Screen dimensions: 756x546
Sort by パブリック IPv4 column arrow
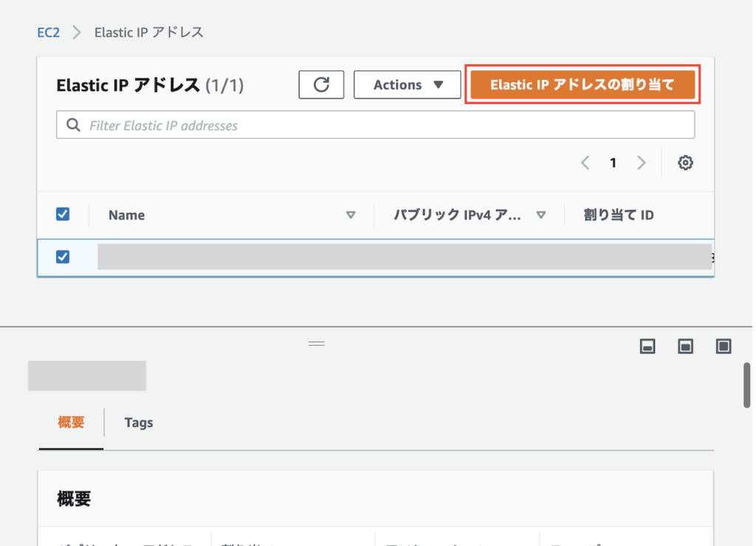(x=540, y=215)
